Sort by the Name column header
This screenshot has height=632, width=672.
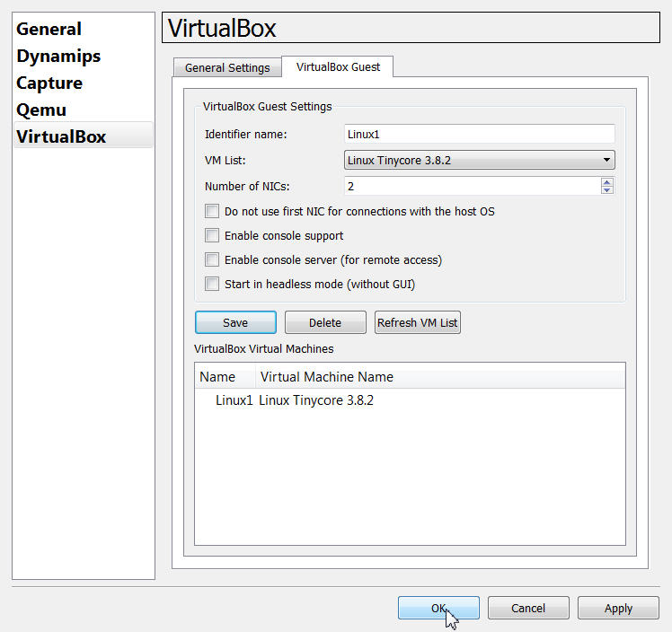coord(225,377)
